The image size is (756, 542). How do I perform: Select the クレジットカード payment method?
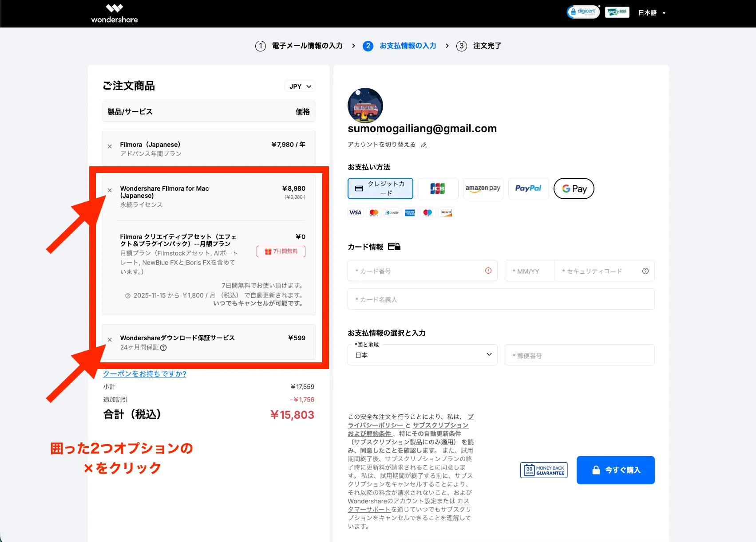[x=380, y=188]
